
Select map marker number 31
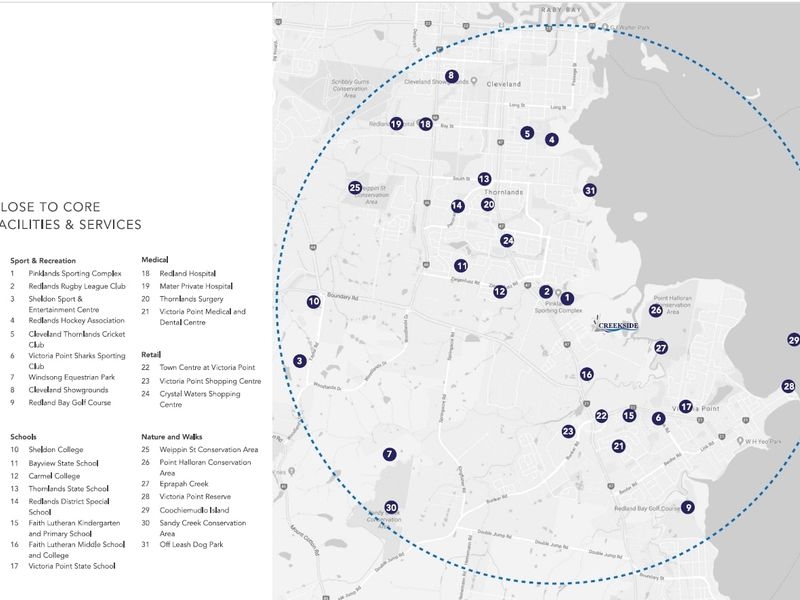click(x=590, y=191)
